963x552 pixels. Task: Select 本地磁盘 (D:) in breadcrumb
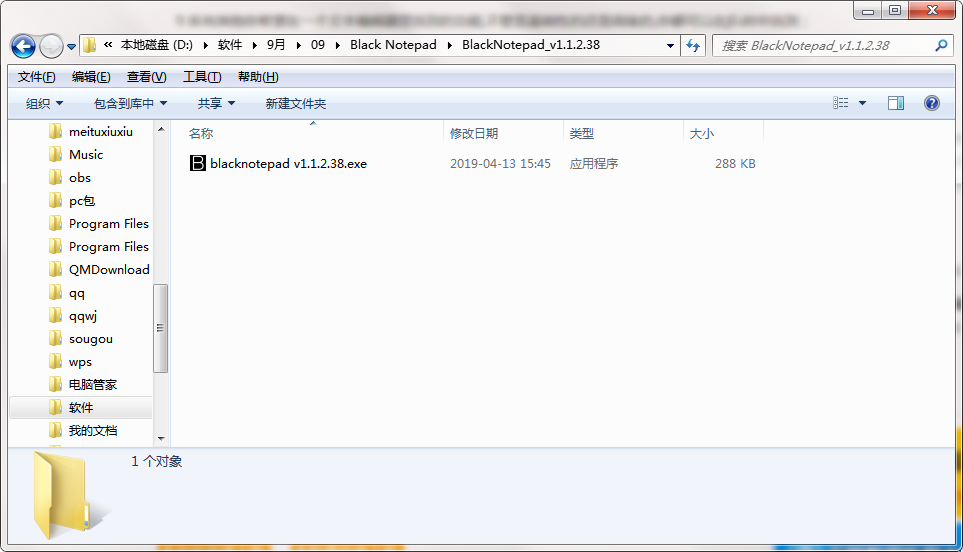pos(157,45)
